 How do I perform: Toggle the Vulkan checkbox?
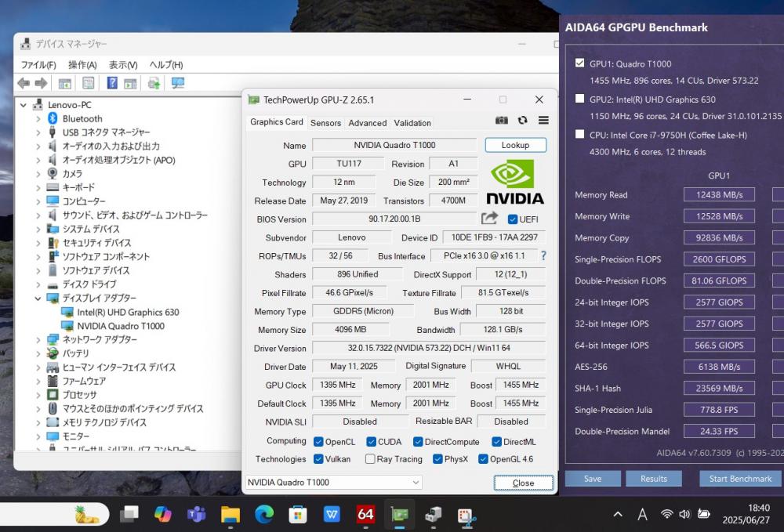click(318, 458)
